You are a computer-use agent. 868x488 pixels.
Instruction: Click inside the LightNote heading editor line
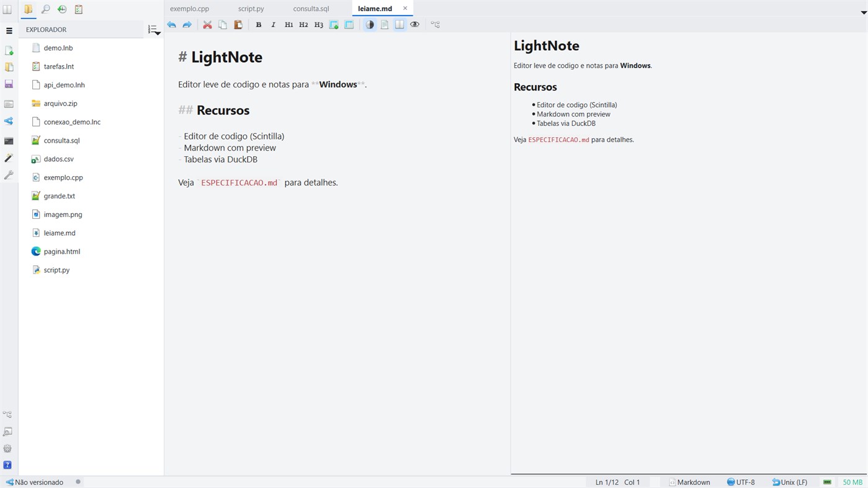[220, 57]
